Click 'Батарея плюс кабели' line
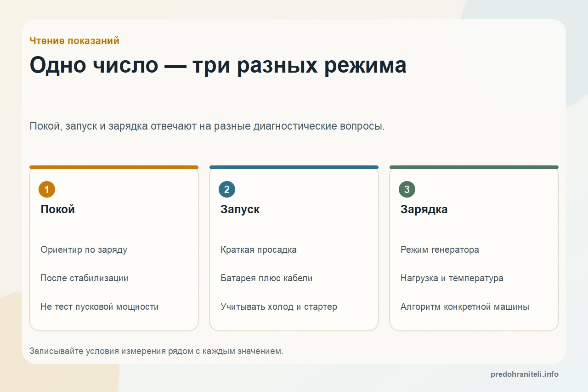Viewport: 588px width, 392px height. click(266, 278)
